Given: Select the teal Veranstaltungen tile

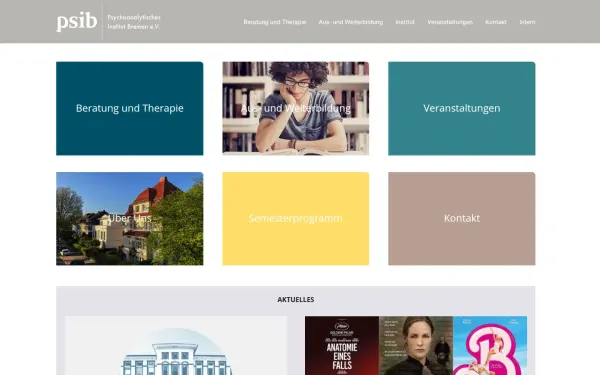Looking at the screenshot, I should pos(462,109).
